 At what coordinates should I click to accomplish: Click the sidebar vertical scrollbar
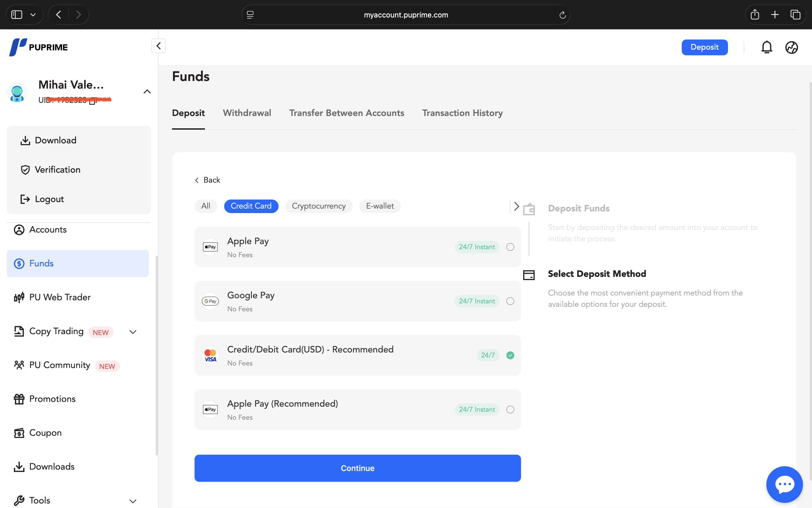[x=157, y=356]
